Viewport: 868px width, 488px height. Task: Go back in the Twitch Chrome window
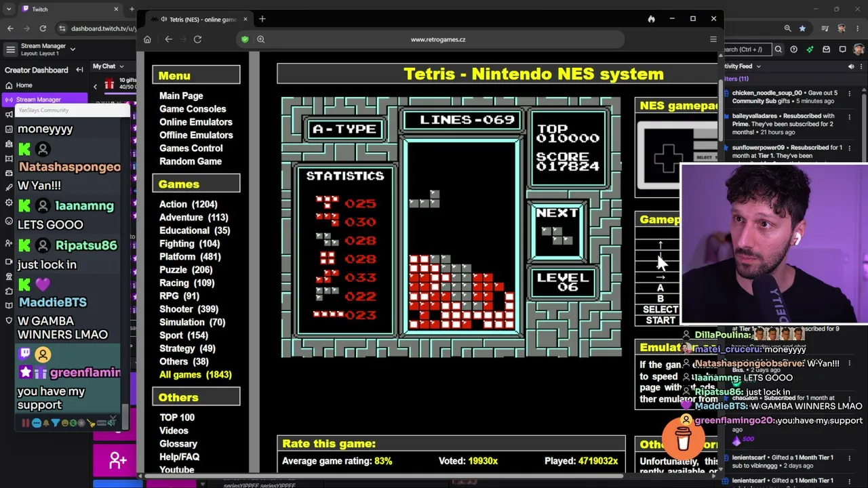click(10, 28)
